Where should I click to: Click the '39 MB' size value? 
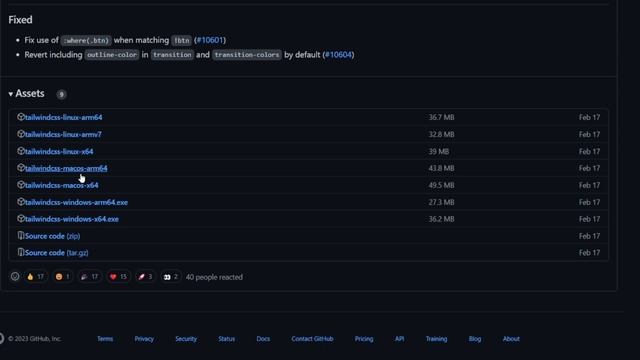point(439,151)
